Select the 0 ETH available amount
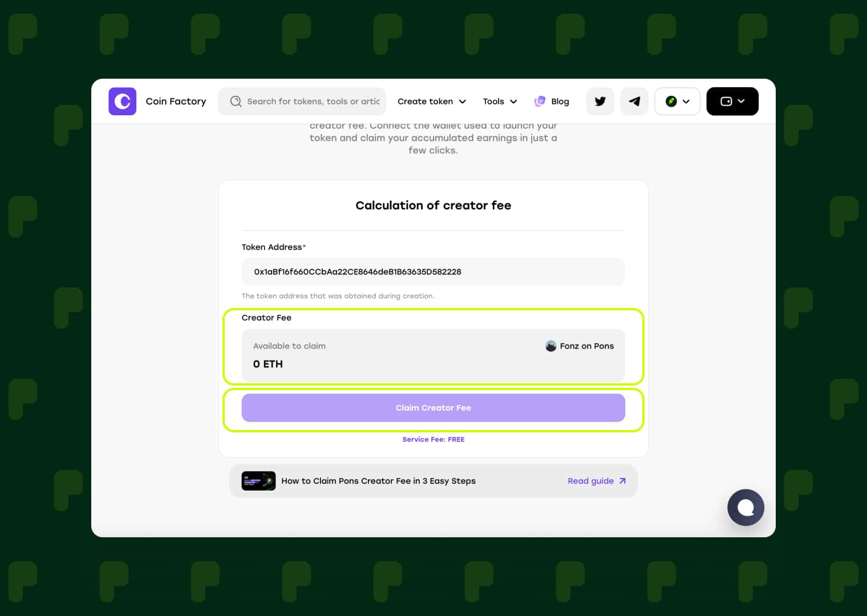The height and width of the screenshot is (616, 867). (268, 364)
